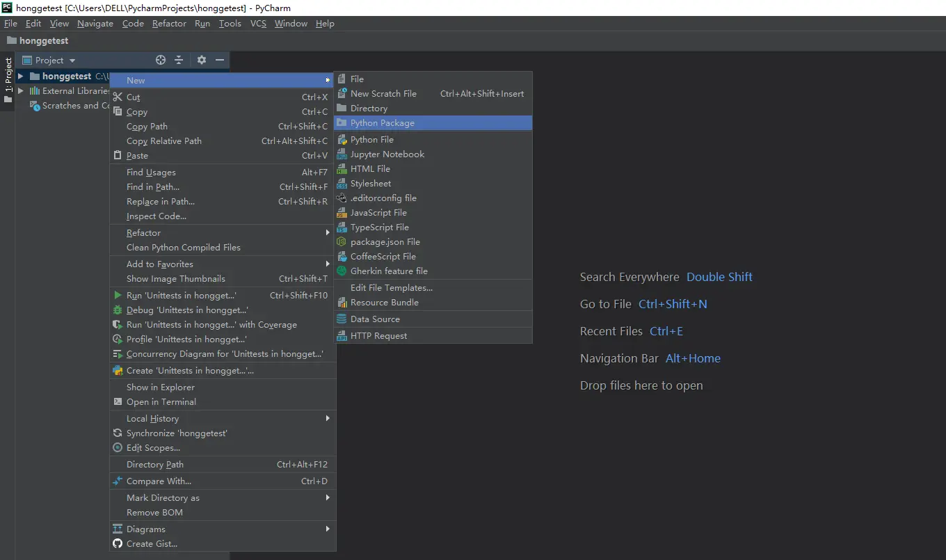Expand the honggetest project tree node
Viewport: 946px width, 560px height.
click(21, 77)
